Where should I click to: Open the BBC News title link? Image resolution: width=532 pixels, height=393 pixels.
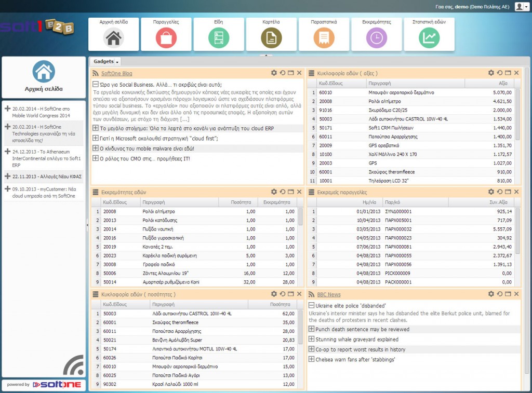click(x=329, y=294)
